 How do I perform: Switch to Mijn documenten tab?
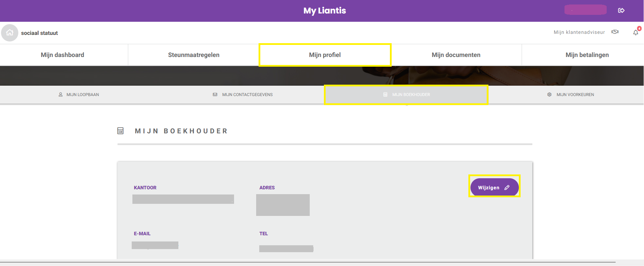point(456,55)
